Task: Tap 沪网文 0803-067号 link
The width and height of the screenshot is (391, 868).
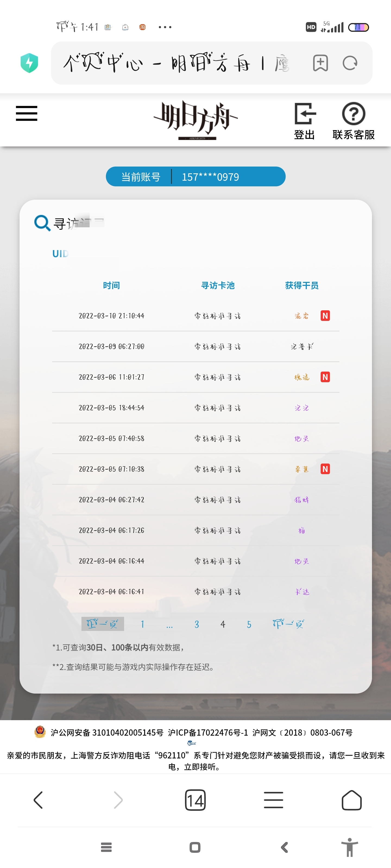Action: pyautogui.click(x=302, y=733)
